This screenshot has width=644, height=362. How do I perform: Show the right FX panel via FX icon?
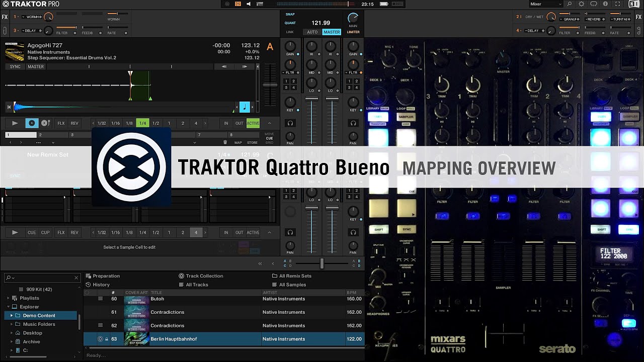tap(639, 17)
